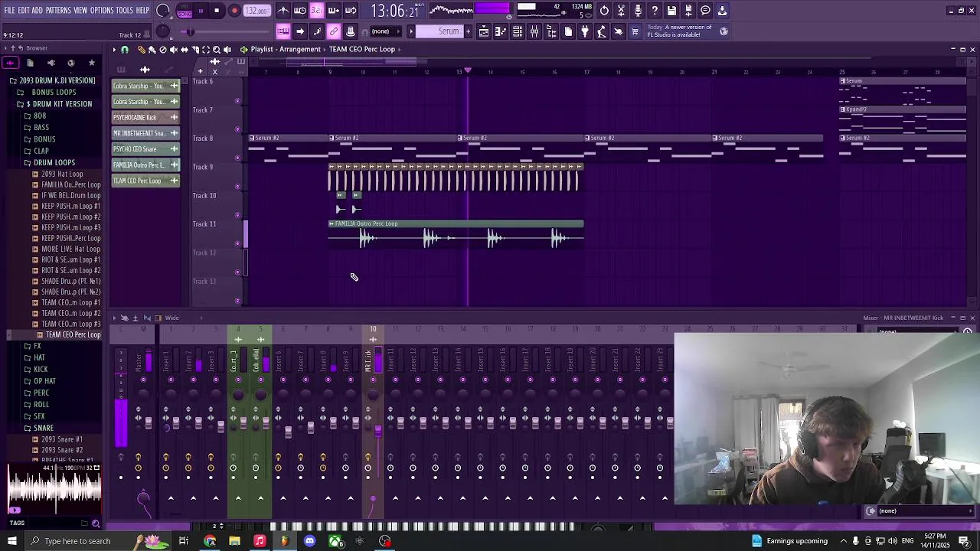The width and height of the screenshot is (980, 551).
Task: Mute Track 11 in playlist
Action: point(237,243)
